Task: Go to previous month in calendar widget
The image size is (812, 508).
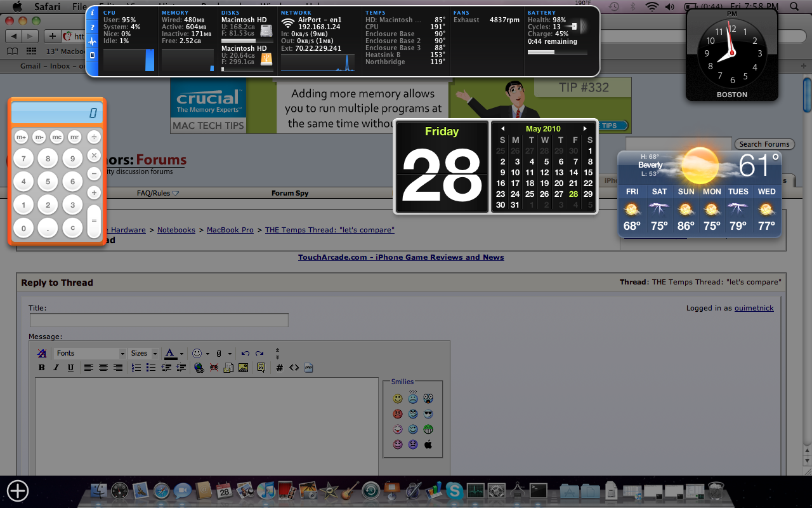Action: tap(503, 128)
